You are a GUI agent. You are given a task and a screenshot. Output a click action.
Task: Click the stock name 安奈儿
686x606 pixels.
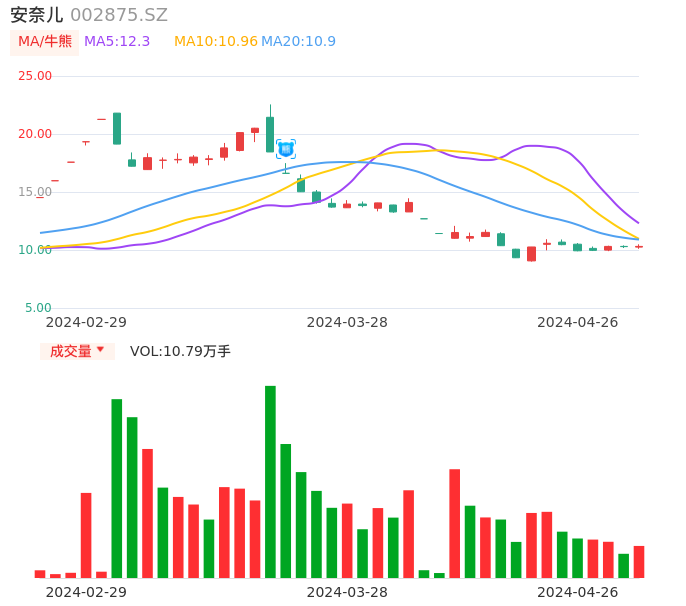(x=36, y=15)
